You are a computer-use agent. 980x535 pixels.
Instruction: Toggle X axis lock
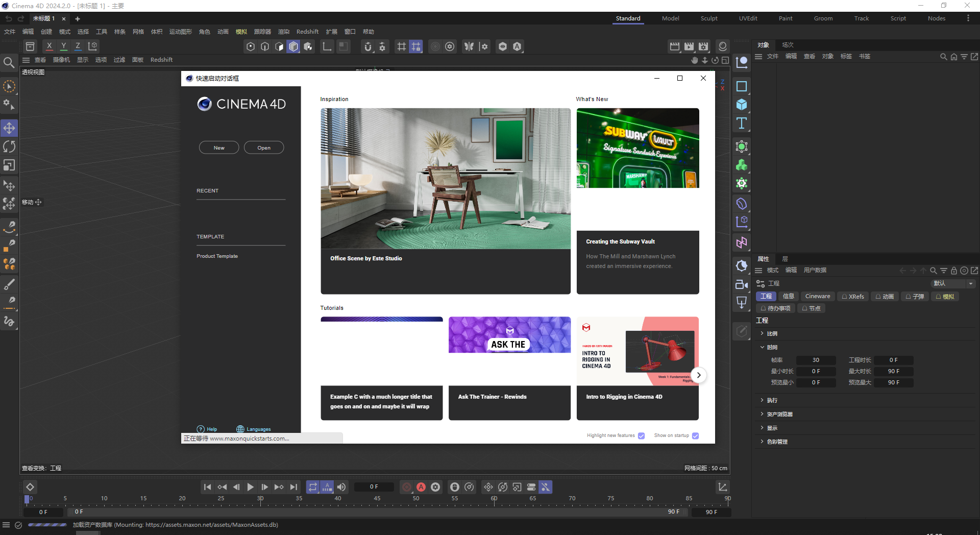pos(49,46)
